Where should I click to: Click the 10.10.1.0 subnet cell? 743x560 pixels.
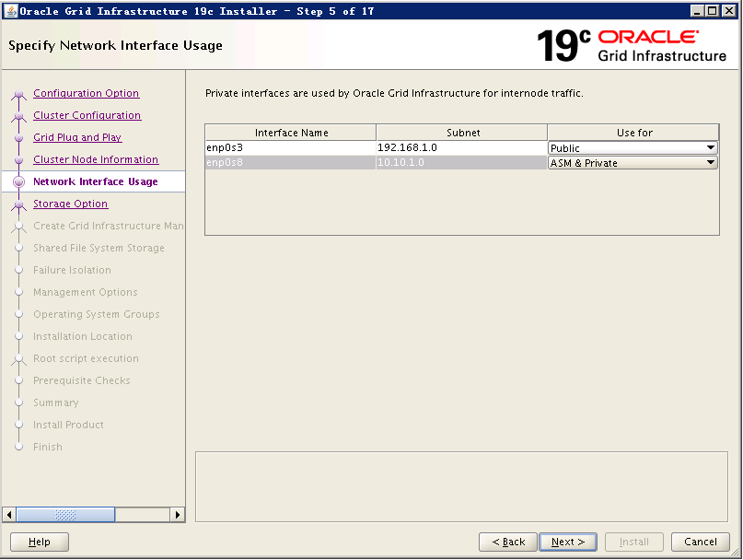(461, 162)
